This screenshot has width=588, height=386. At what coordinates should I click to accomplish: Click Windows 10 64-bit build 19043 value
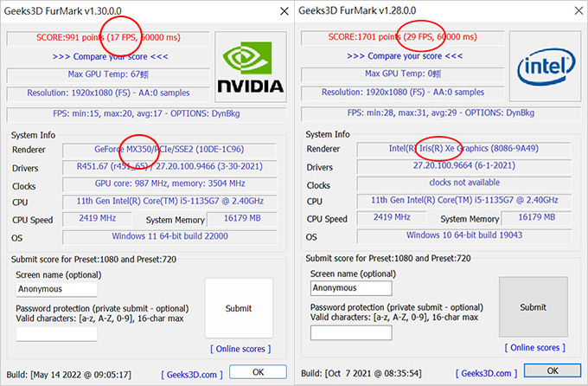[x=463, y=235]
